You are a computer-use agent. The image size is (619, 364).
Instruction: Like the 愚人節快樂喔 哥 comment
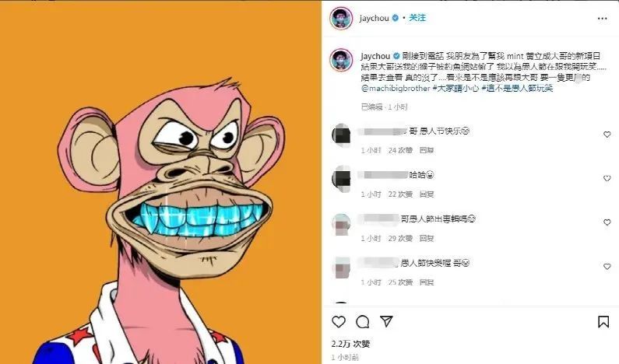607,267
